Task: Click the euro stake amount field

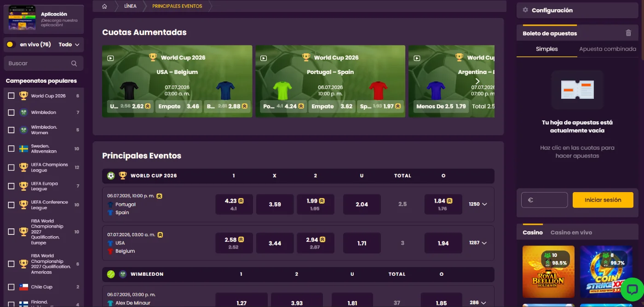Action: pyautogui.click(x=545, y=200)
